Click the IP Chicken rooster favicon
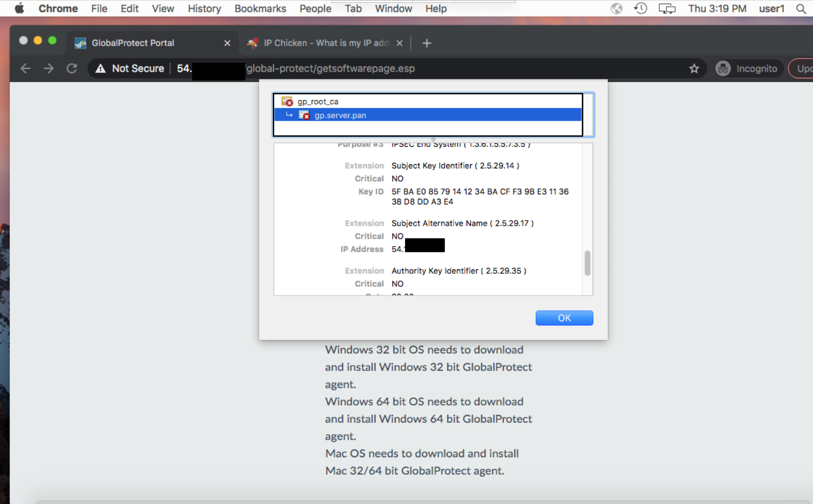 pyautogui.click(x=252, y=43)
